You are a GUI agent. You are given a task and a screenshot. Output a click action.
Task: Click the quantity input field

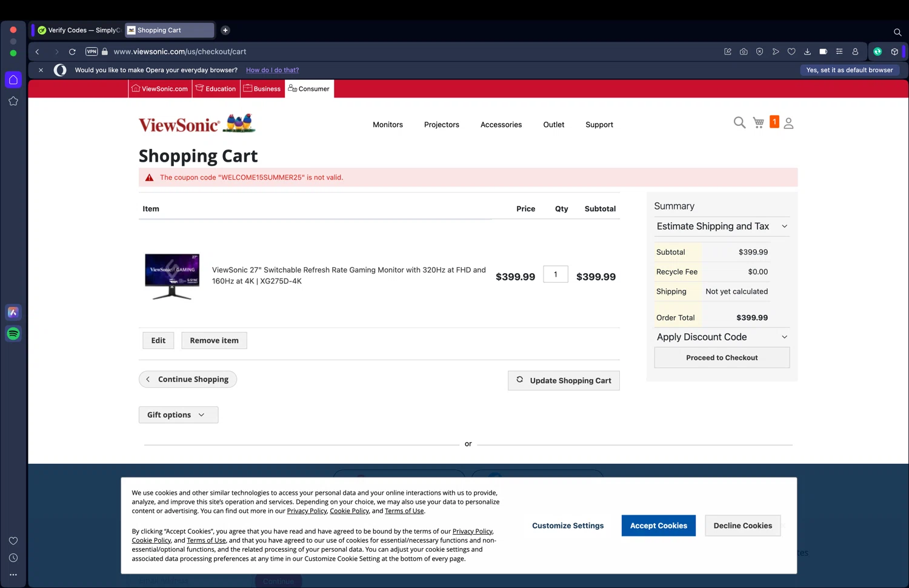click(556, 274)
